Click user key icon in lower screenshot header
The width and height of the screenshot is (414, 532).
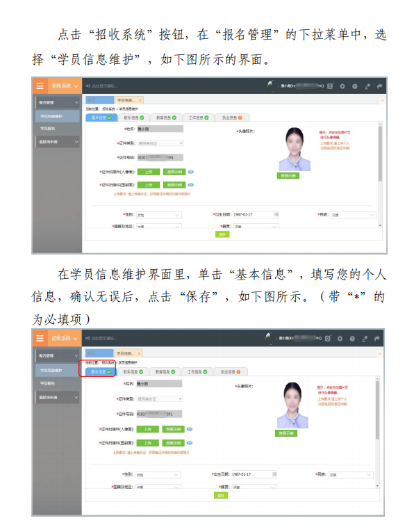(x=365, y=338)
